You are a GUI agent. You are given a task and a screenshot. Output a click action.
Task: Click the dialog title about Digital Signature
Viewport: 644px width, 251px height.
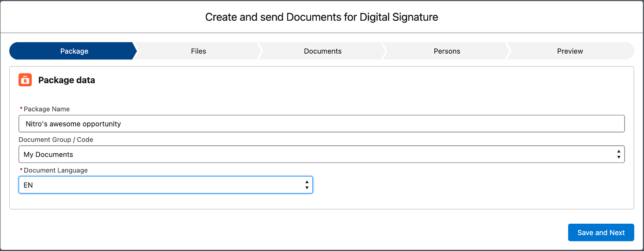click(322, 17)
